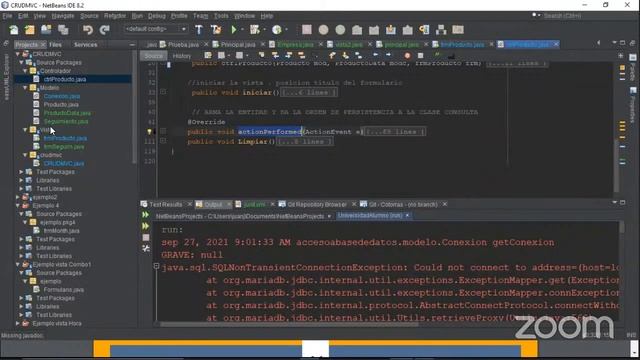Click the stop macro square in editor toolbar
The image size is (640, 360).
coord(420,56)
